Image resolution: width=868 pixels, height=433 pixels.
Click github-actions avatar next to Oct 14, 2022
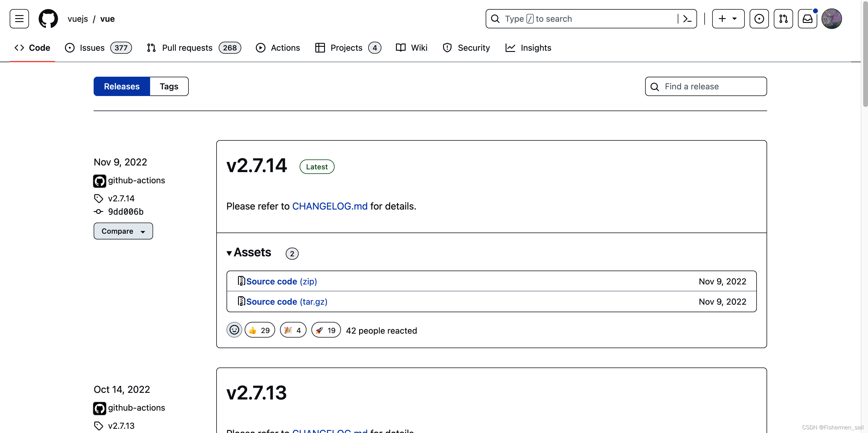(99, 409)
